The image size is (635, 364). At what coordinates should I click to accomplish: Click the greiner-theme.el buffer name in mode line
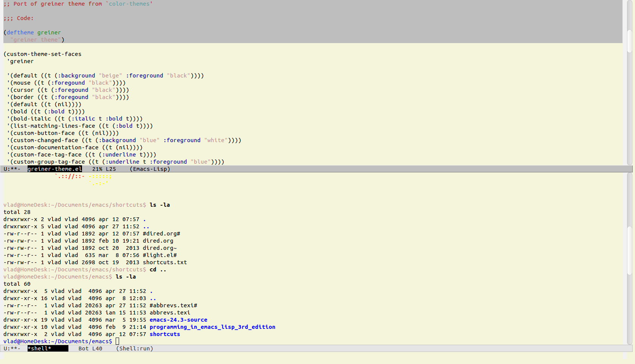coord(54,169)
